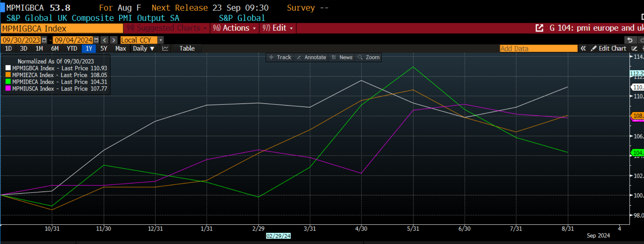This screenshot has height=244, width=644.
Task: Toggle the Annotate drawing mode
Action: pyautogui.click(x=311, y=57)
